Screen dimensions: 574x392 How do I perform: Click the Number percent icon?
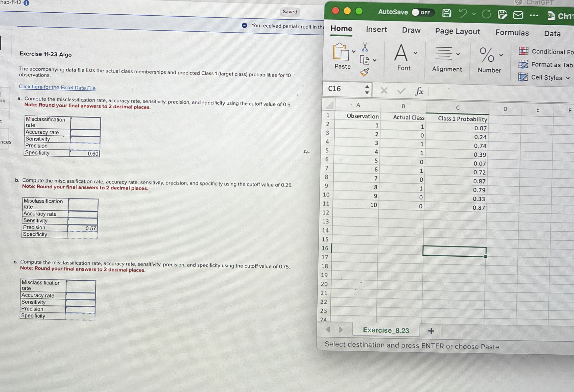click(487, 55)
